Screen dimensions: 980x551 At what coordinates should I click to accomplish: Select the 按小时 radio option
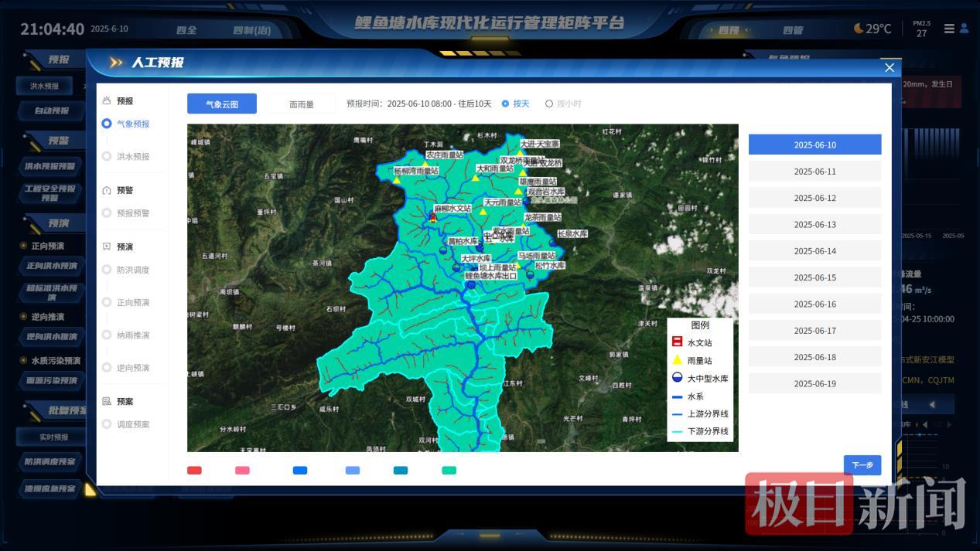click(550, 104)
